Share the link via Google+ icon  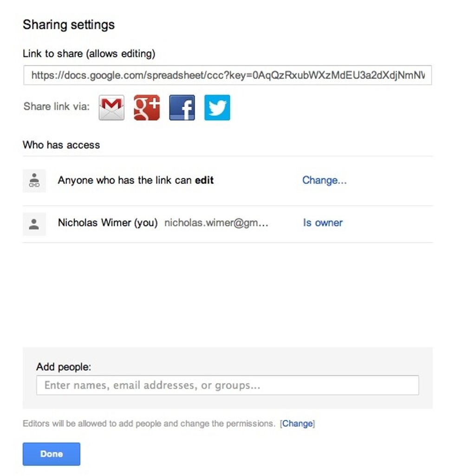point(147,108)
